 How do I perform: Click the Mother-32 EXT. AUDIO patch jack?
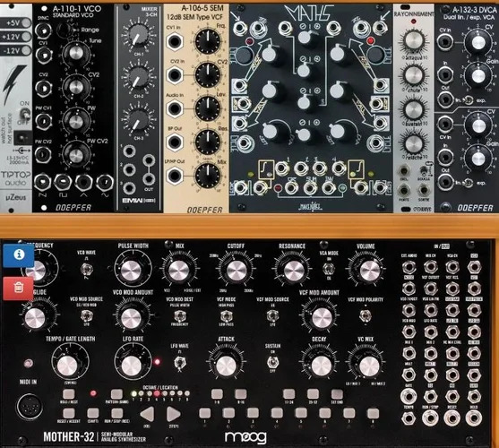point(409,267)
